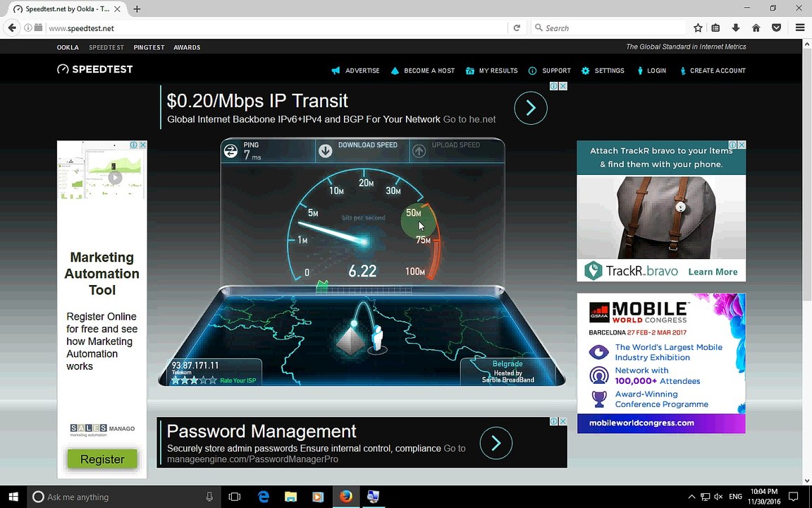Click Learn More in TrackR ad
Viewport: 812px width, 508px height.
[713, 272]
